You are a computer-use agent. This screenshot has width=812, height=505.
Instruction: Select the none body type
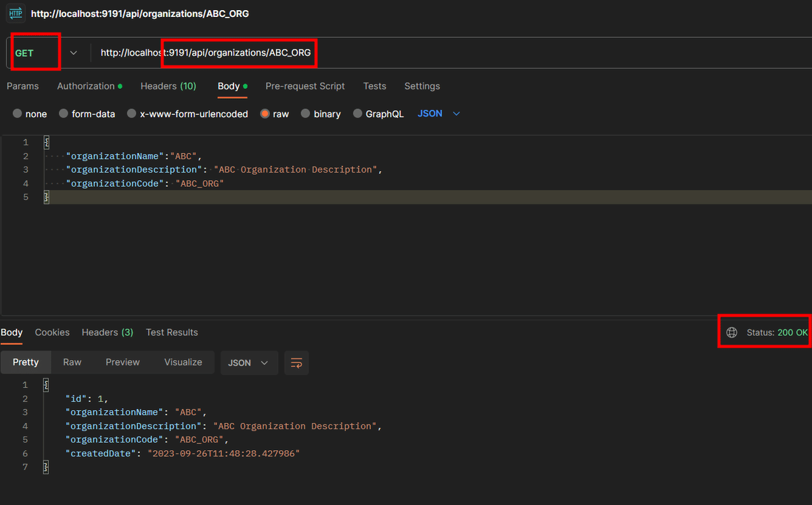(x=30, y=114)
